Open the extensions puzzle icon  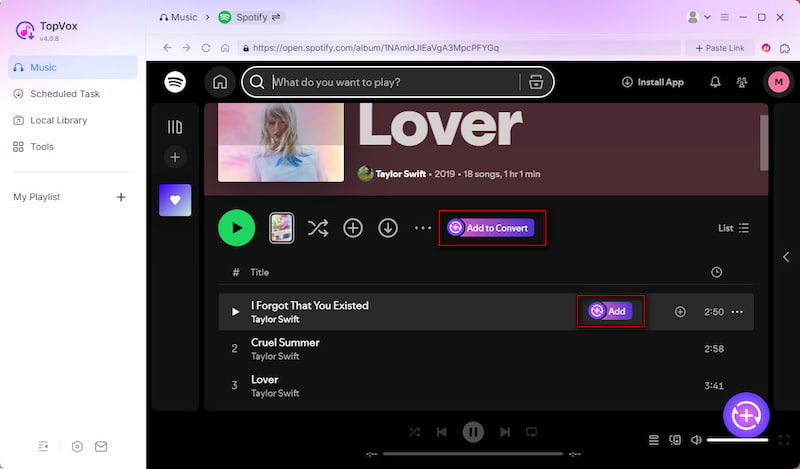pos(785,48)
